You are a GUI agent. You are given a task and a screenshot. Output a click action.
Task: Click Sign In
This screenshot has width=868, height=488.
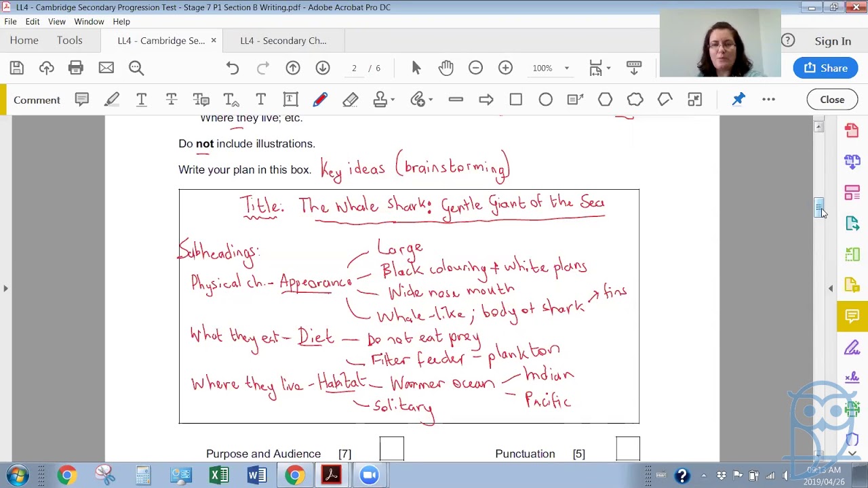pyautogui.click(x=833, y=41)
